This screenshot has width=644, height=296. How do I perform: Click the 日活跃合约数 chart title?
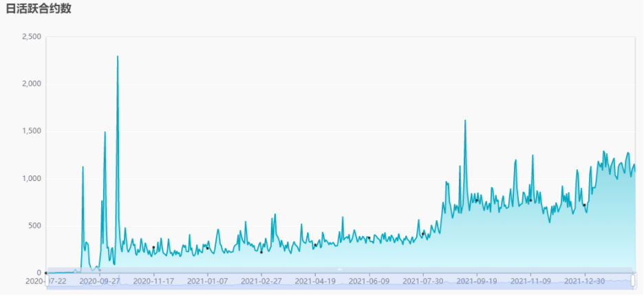coord(39,9)
